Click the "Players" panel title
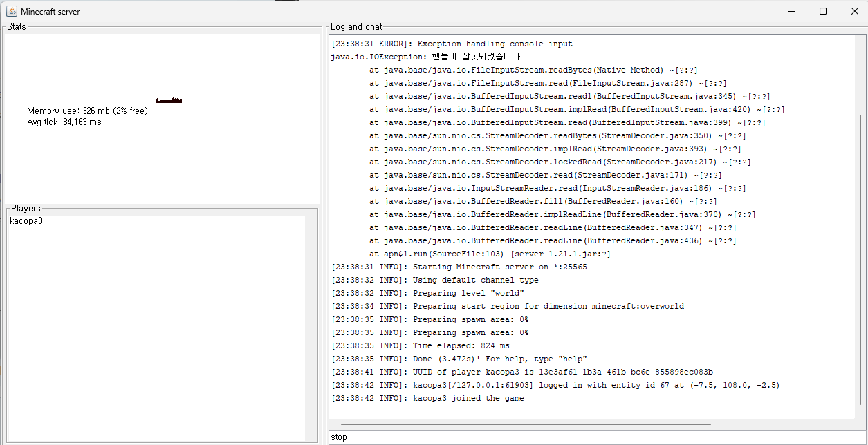The height and width of the screenshot is (445, 868). (26, 208)
